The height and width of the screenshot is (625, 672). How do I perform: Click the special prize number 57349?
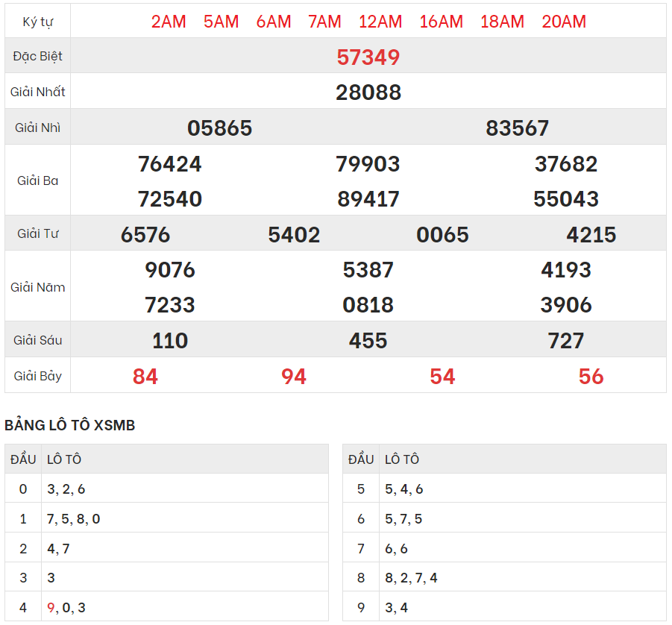click(368, 57)
